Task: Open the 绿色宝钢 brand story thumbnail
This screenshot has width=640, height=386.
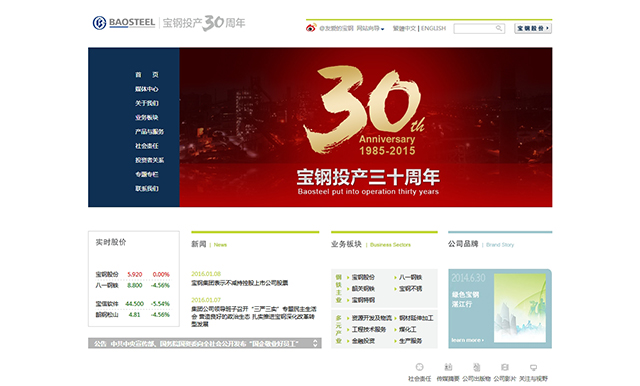Action: pyautogui.click(x=520, y=308)
